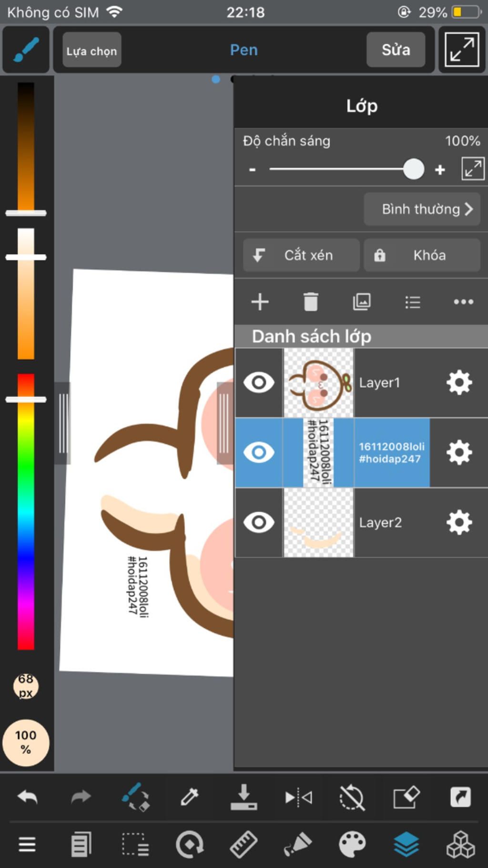The height and width of the screenshot is (868, 488).
Task: Tap the Lựa chọn button
Action: pos(91,50)
